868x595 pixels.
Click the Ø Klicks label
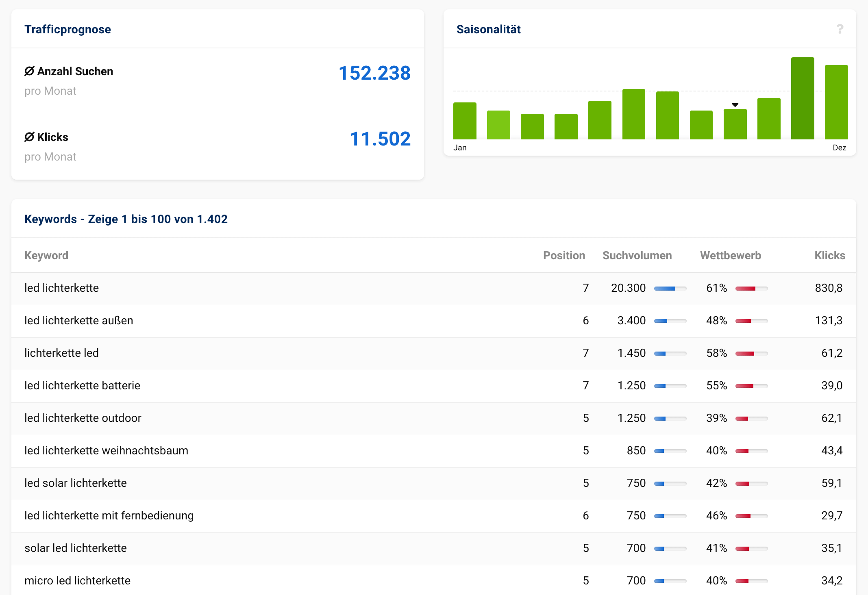click(46, 137)
